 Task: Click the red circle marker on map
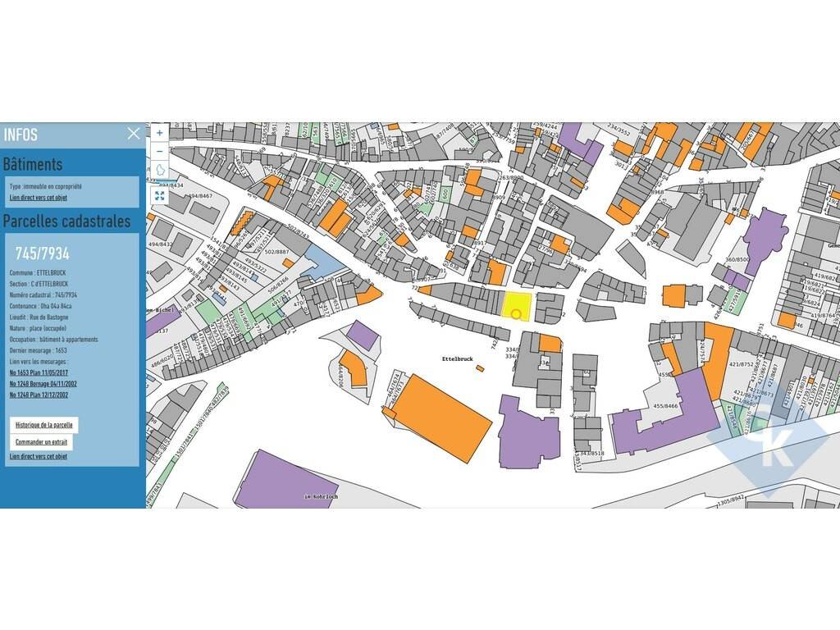click(x=515, y=313)
